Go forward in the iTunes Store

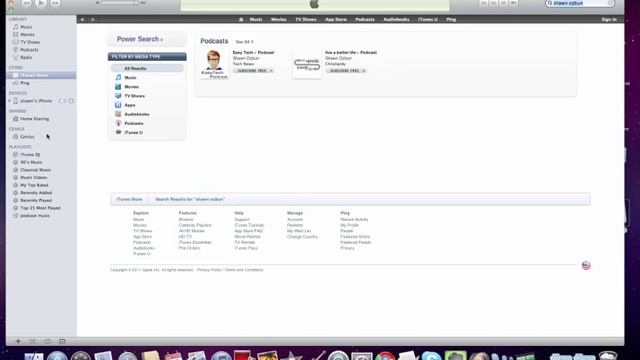[93, 19]
